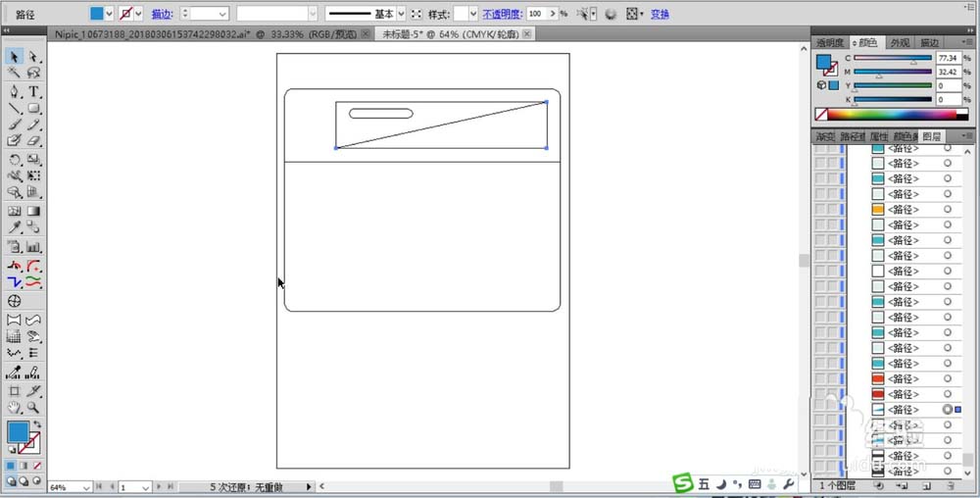Select the Pen tool
Image resolution: width=980 pixels, height=498 pixels.
coord(15,92)
